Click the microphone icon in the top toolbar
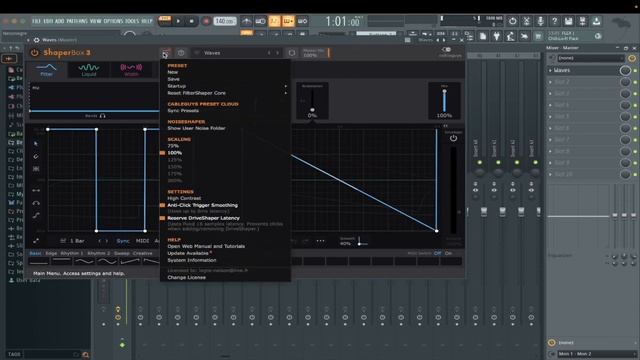This screenshot has width=640, height=360. 540,21
